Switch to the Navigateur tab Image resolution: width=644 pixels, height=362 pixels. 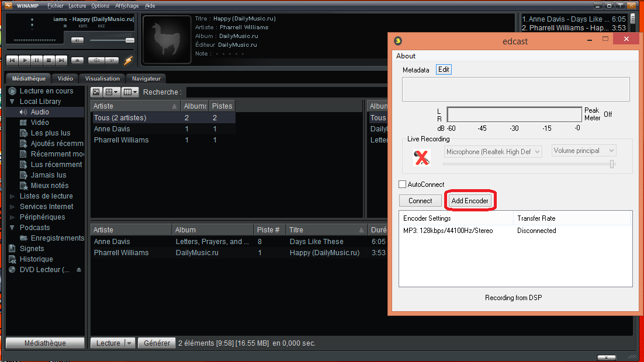click(146, 78)
